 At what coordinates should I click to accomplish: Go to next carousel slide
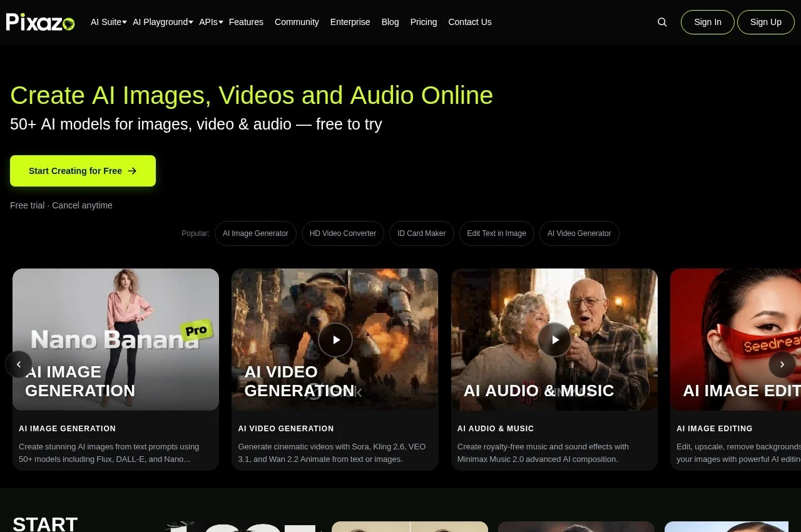(x=782, y=364)
